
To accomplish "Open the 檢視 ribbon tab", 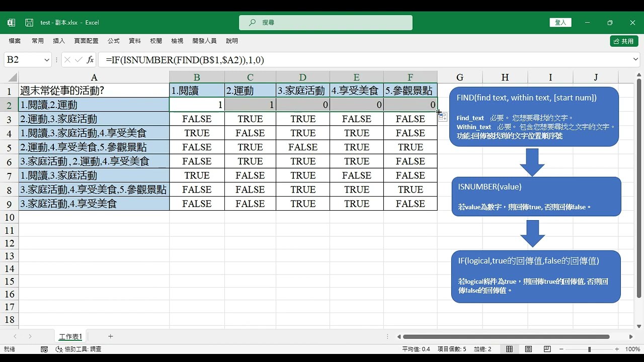I will tap(177, 41).
